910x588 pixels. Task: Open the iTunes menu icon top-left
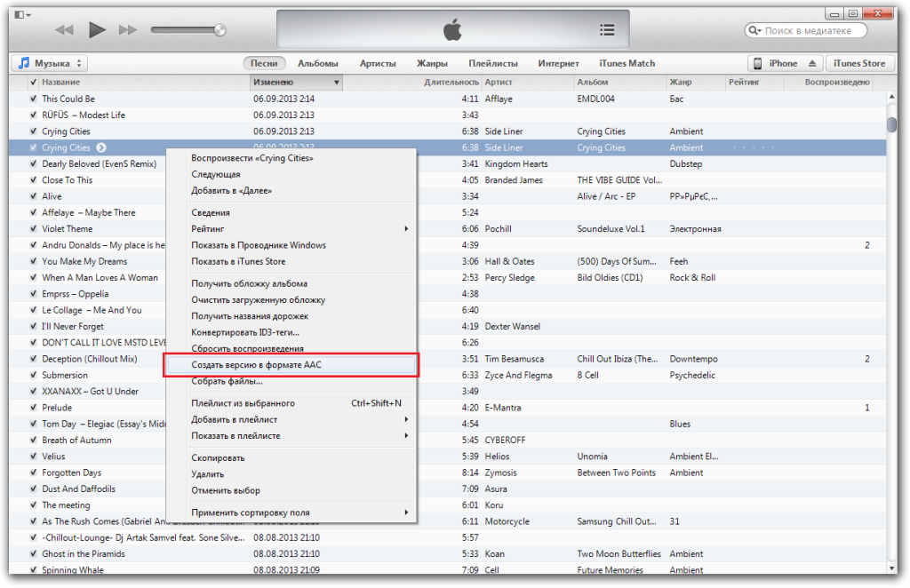[20, 14]
